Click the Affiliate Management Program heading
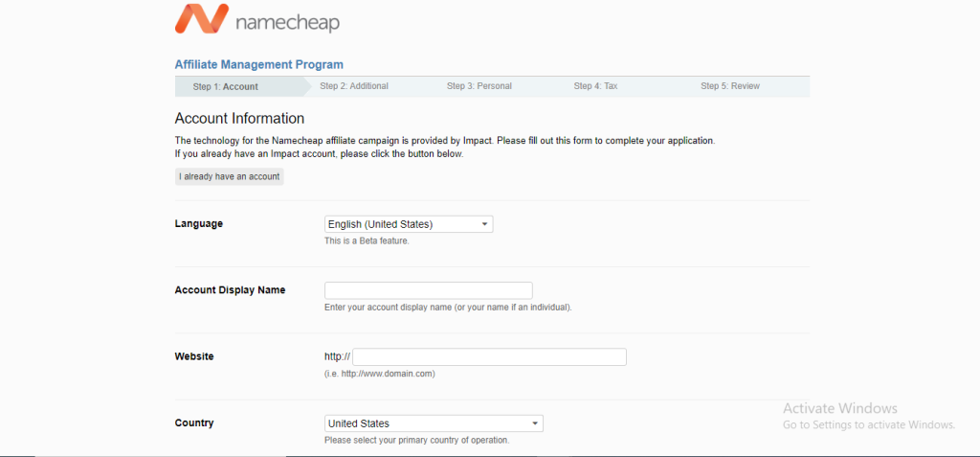The image size is (980, 457). (258, 64)
